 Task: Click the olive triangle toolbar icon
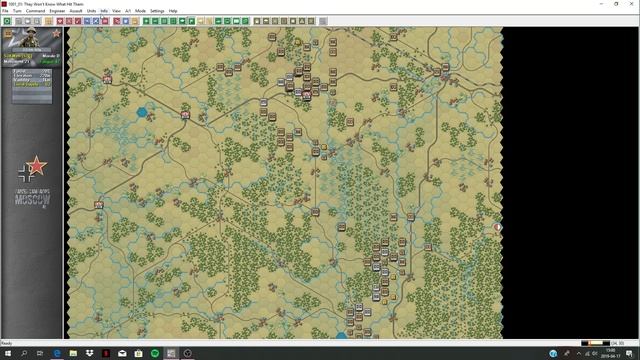pos(302,21)
